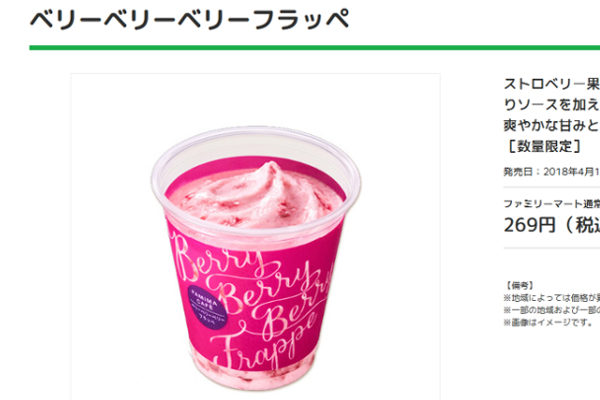Screen dimensions: 600x400
Task: Click the 発売日 2018年4月 release date
Action: tap(551, 171)
